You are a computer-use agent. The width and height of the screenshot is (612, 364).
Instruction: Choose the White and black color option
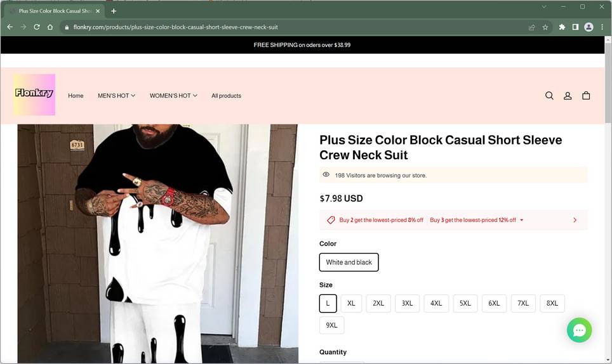pos(349,263)
